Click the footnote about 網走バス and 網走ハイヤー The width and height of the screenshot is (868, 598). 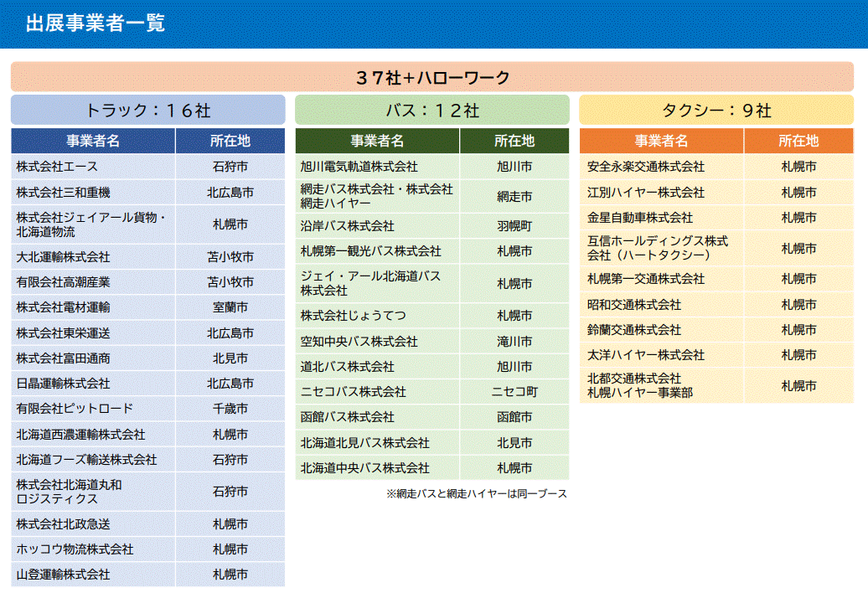tap(477, 494)
